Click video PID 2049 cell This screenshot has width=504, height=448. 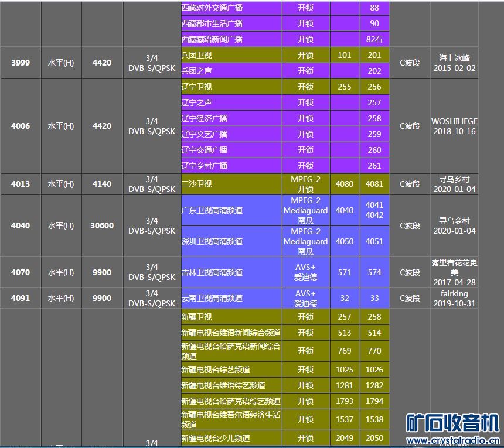[345, 438]
